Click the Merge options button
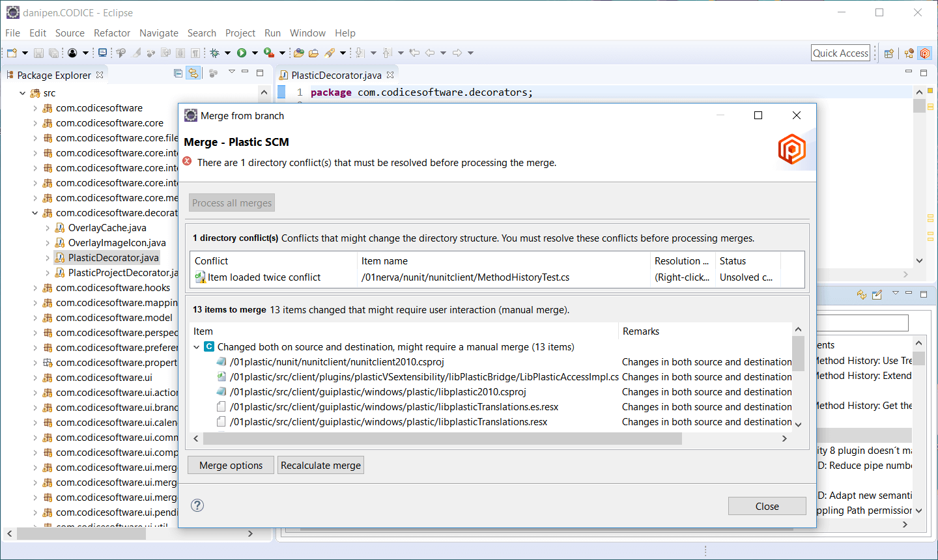 click(231, 465)
